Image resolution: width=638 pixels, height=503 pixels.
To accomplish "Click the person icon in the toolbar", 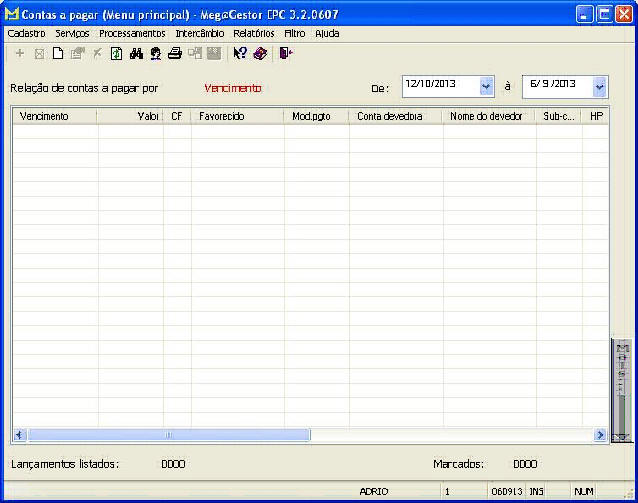I will click(x=155, y=54).
